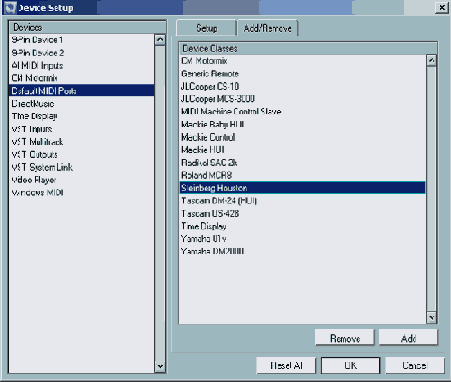Screen dimensions: 451x382
Task: Choose Windows MIDI device
Action: point(82,193)
